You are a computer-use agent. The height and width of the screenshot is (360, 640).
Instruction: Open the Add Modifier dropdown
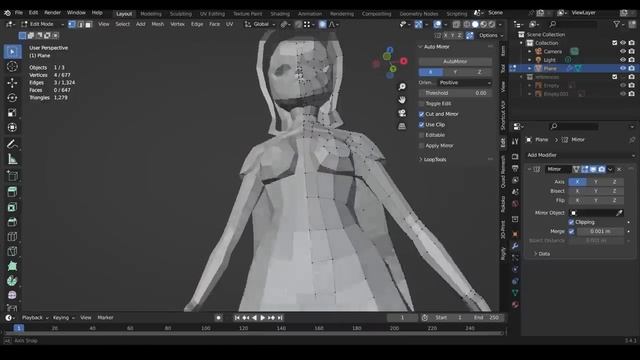click(x=580, y=155)
